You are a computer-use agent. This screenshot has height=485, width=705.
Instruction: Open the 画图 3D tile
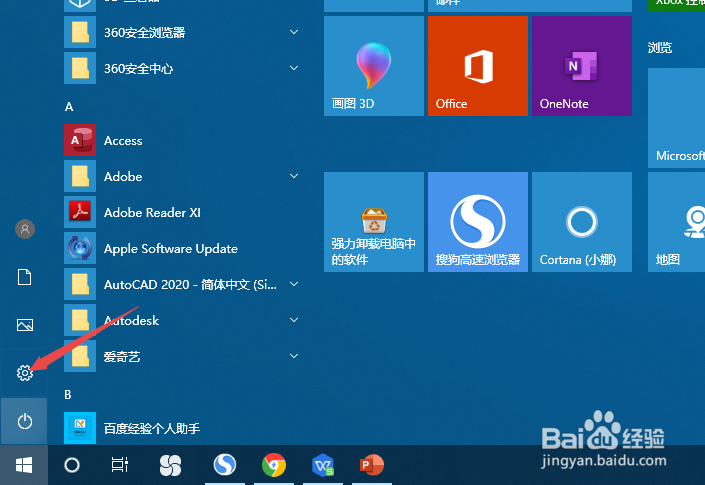pyautogui.click(x=374, y=66)
